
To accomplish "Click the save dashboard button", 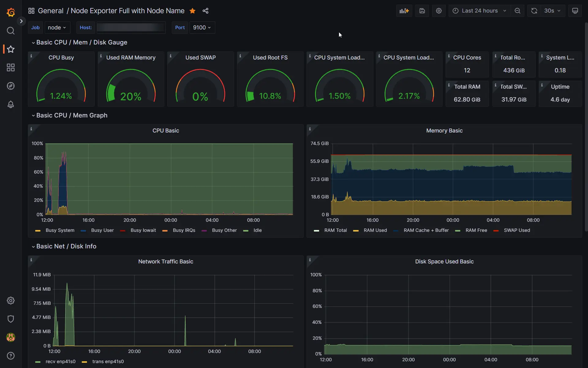I will pos(422,11).
